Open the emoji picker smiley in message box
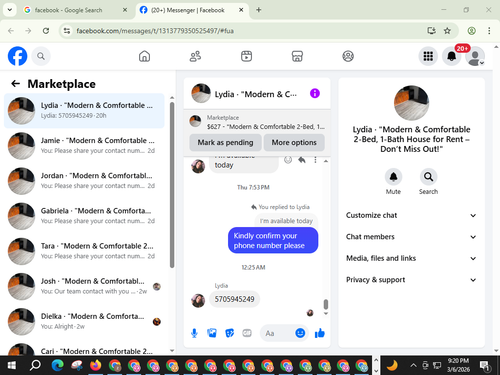The image size is (500, 375). pyautogui.click(x=300, y=333)
